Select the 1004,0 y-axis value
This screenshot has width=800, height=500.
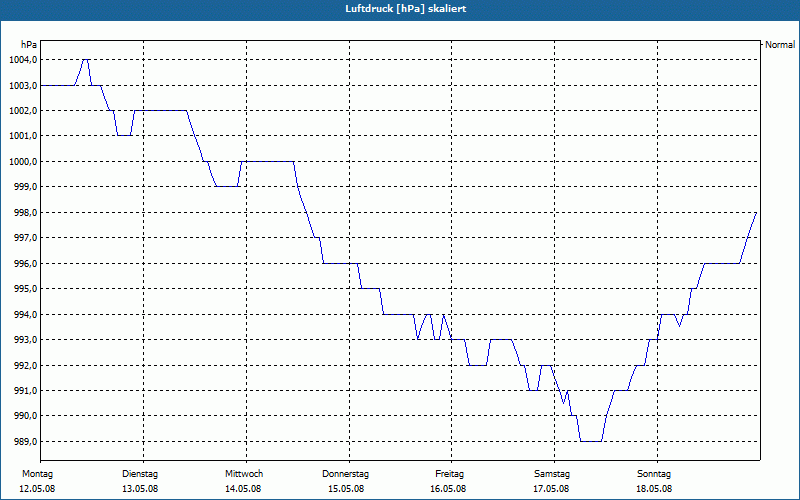tap(23, 60)
